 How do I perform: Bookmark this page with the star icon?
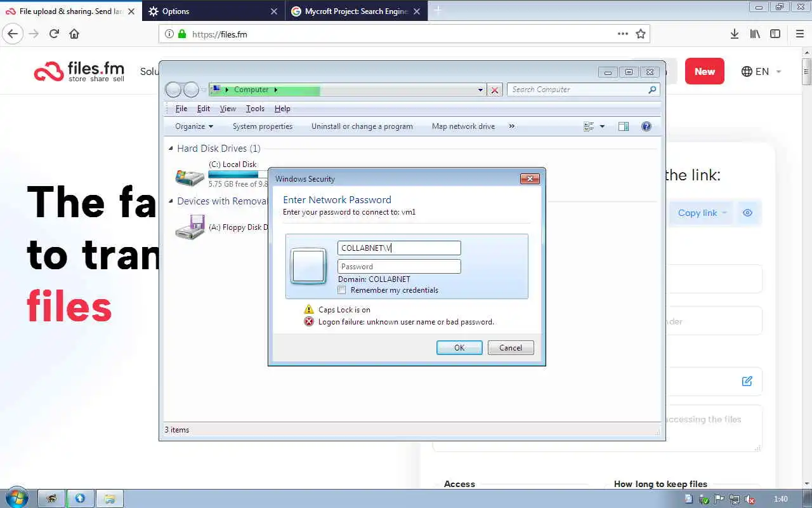(x=641, y=34)
